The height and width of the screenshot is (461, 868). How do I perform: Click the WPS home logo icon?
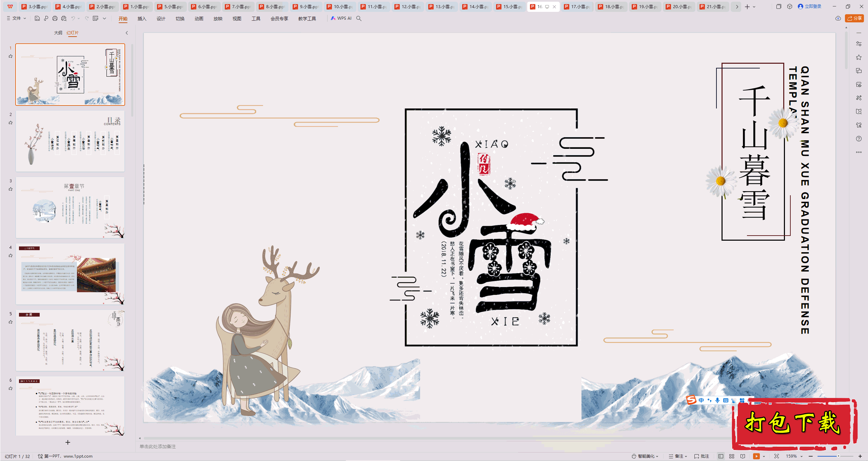10,6
